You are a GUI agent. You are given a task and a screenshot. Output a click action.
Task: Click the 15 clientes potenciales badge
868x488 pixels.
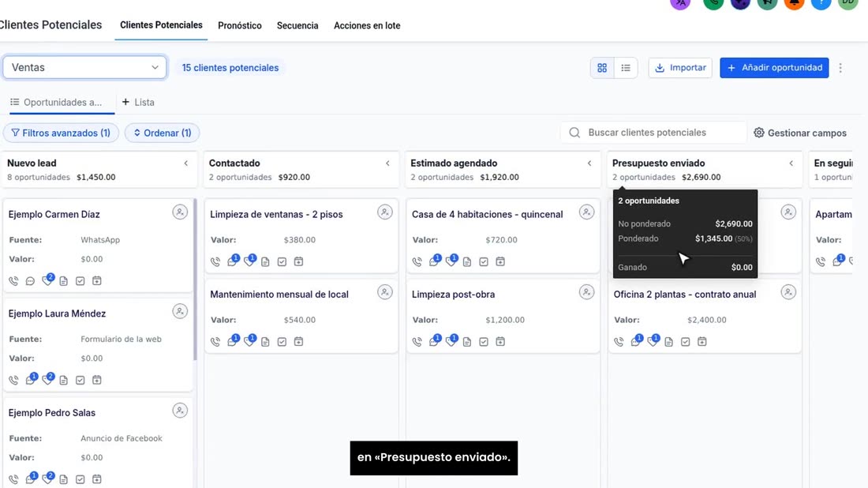click(230, 68)
